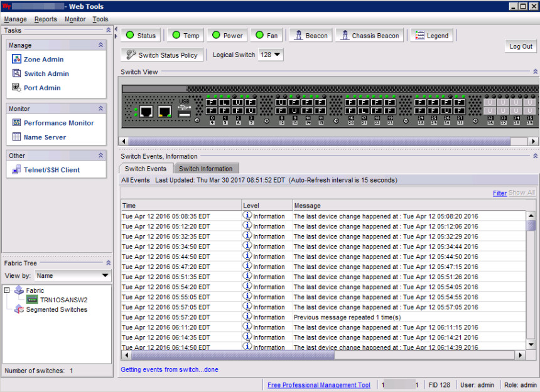Open the Name Server table
The width and height of the screenshot is (540, 392).
pyautogui.click(x=44, y=137)
